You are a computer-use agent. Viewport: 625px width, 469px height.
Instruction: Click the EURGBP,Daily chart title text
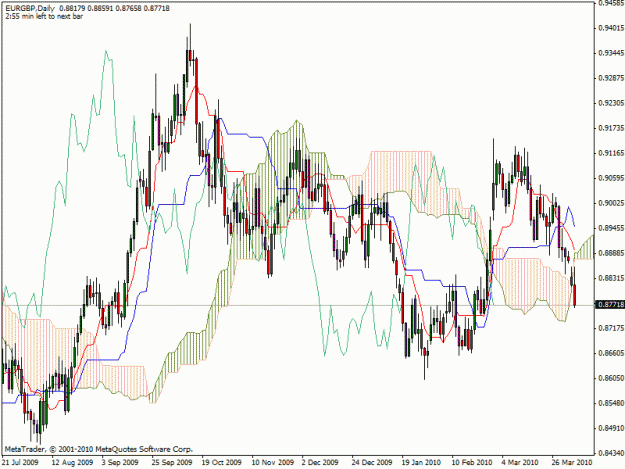click(31, 8)
